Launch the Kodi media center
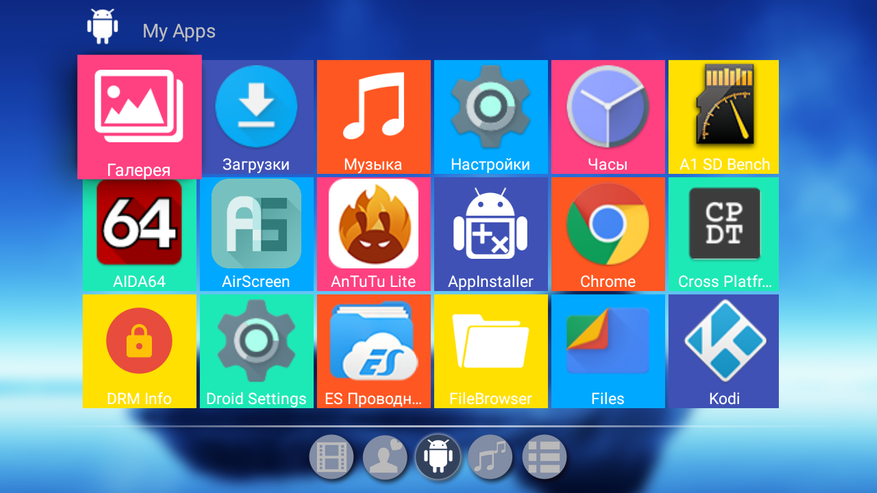 [x=724, y=351]
